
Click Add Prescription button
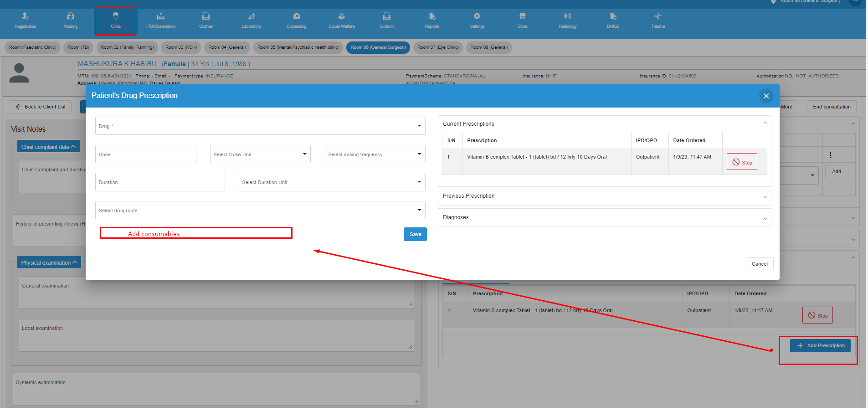(820, 345)
